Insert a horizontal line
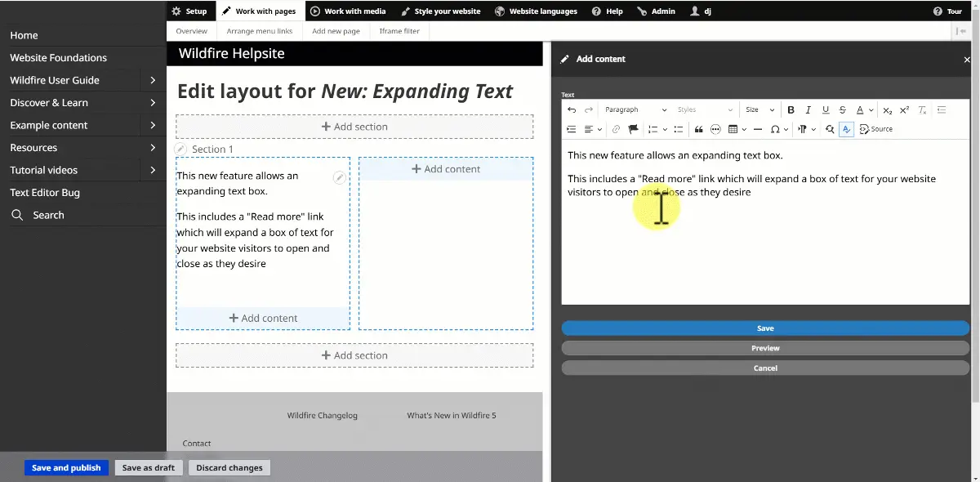Image resolution: width=980 pixels, height=482 pixels. 757,129
